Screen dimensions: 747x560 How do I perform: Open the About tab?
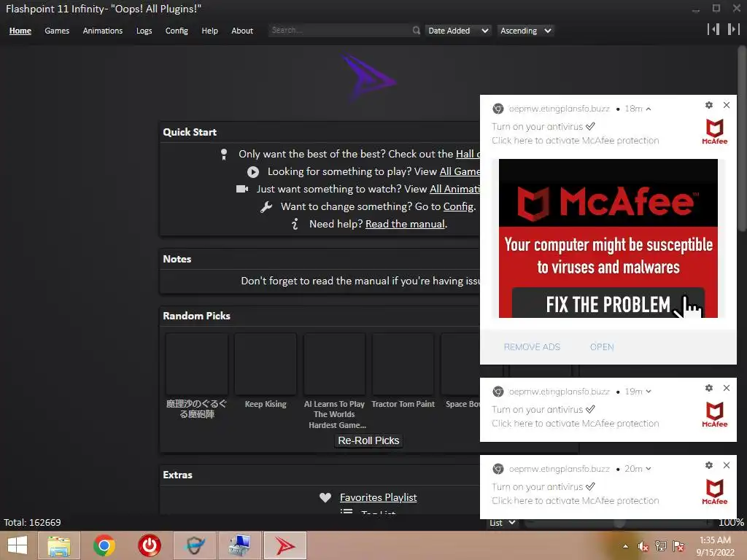click(x=242, y=31)
